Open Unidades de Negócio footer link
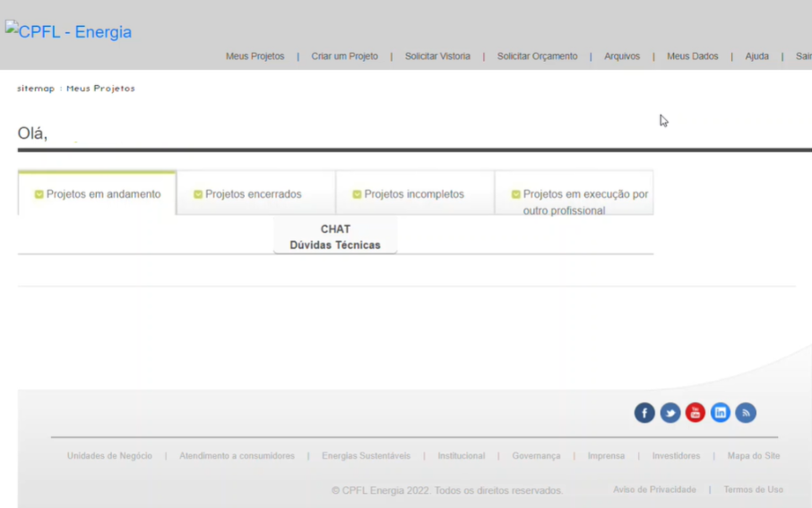The width and height of the screenshot is (812, 508). [109, 456]
